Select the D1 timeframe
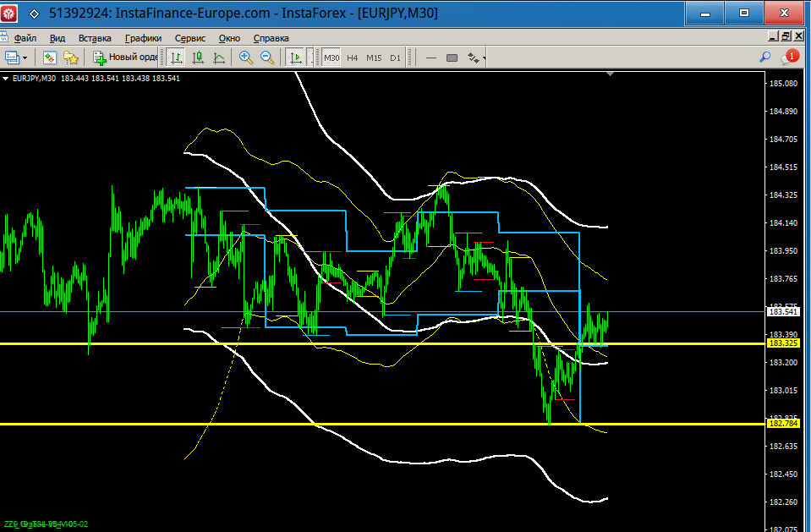This screenshot has height=532, width=811. coord(395,58)
